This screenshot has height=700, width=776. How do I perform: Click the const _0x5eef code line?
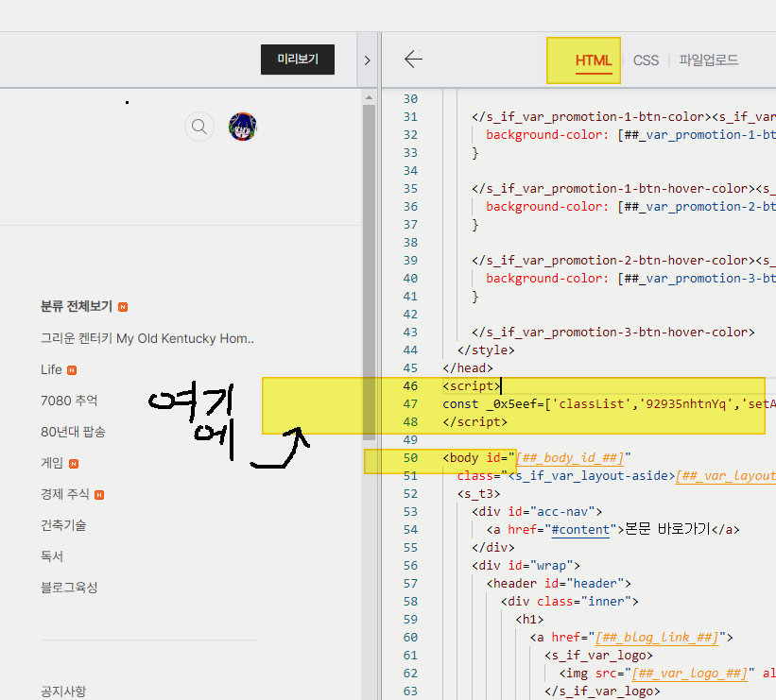point(609,404)
